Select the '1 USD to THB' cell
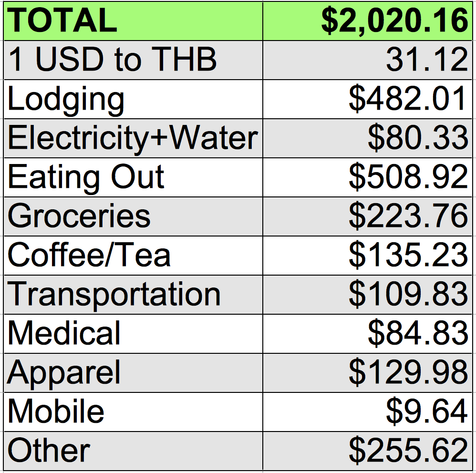The width and height of the screenshot is (476, 473). (133, 60)
